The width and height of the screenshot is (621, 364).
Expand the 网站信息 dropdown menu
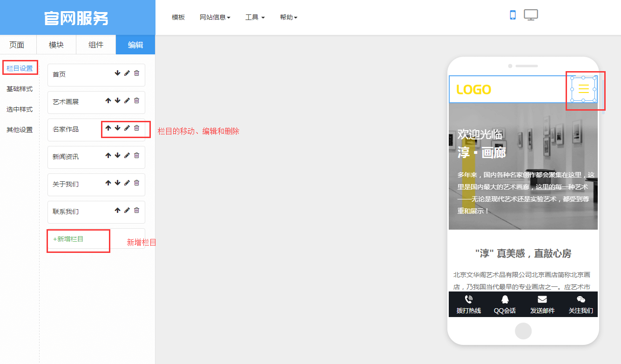pyautogui.click(x=215, y=17)
